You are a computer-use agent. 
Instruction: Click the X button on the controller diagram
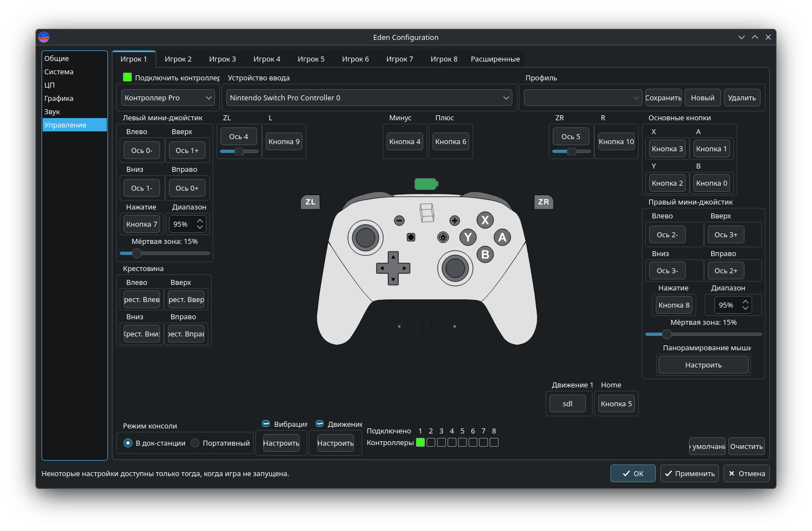tap(485, 220)
